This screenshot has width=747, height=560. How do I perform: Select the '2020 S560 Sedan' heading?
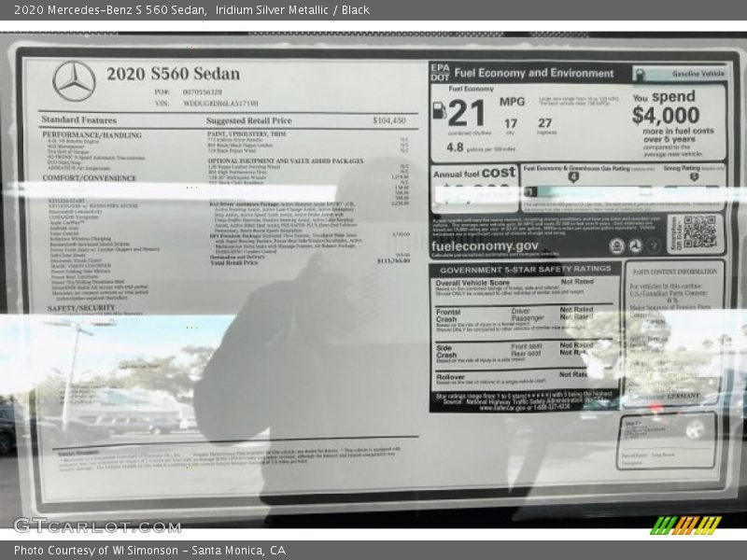[174, 74]
